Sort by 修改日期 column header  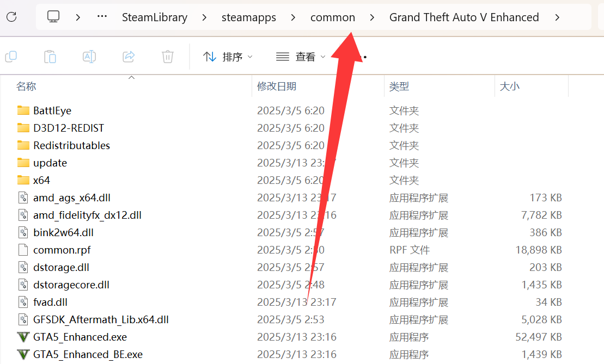(277, 86)
